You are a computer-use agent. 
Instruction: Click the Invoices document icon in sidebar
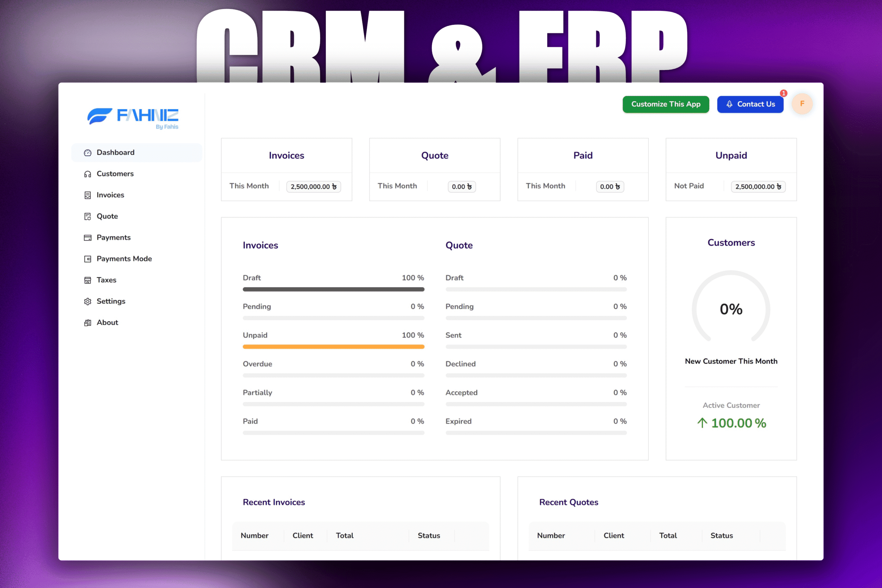click(88, 195)
